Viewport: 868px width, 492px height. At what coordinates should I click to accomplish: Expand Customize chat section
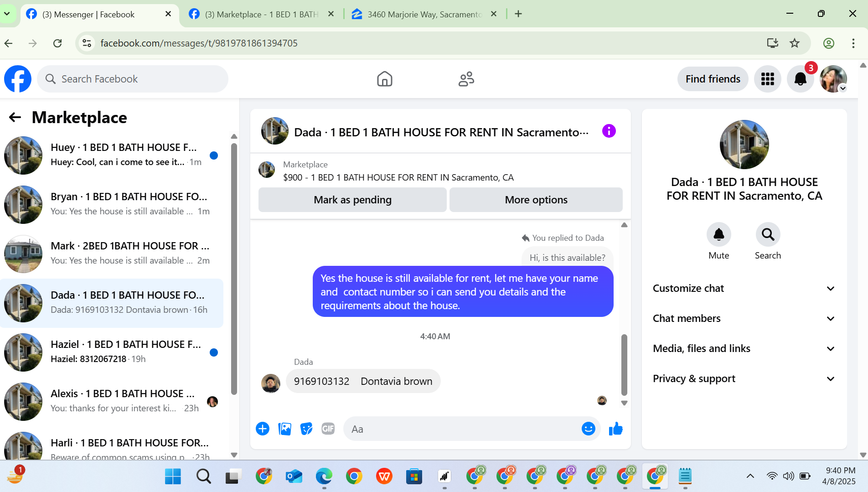pyautogui.click(x=744, y=288)
